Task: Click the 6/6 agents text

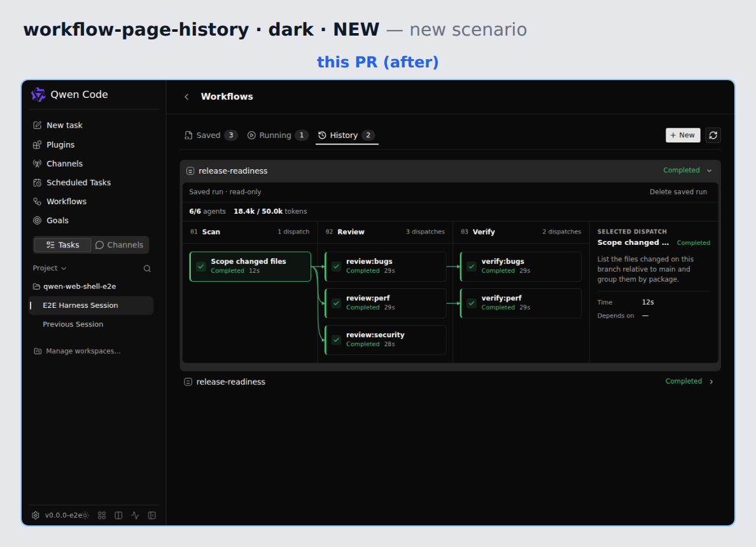Action: 207,212
